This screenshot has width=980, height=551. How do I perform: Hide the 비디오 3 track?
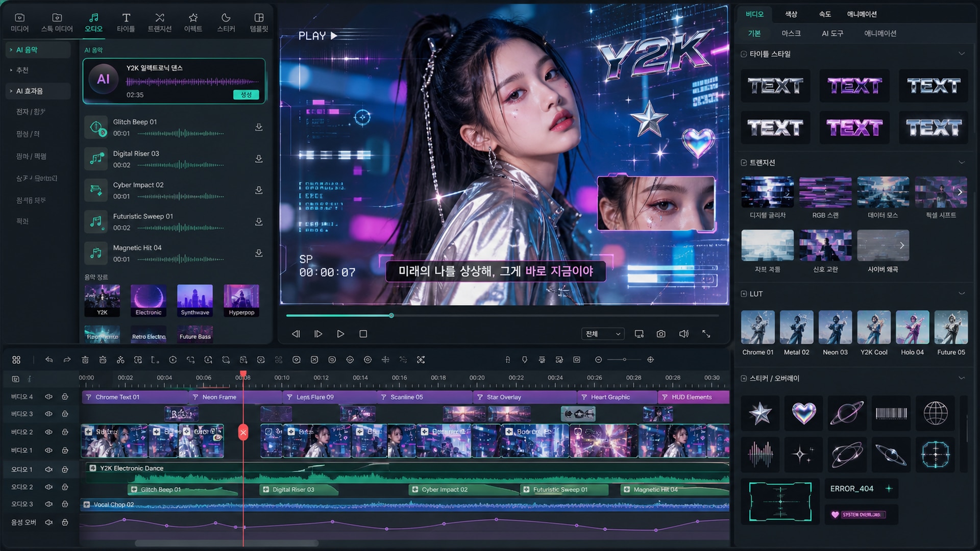pos(48,414)
